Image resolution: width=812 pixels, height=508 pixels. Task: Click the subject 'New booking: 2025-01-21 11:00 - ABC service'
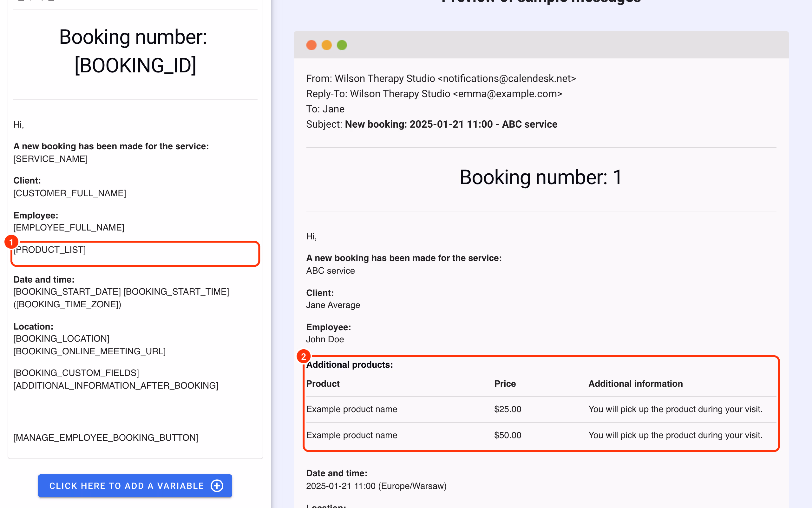click(451, 124)
